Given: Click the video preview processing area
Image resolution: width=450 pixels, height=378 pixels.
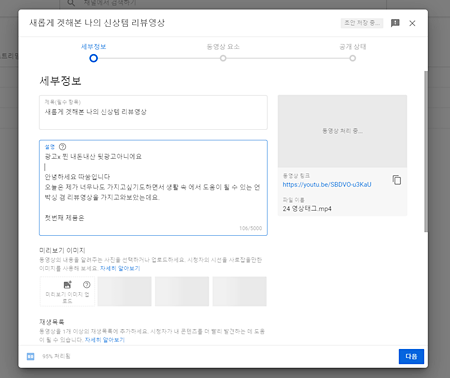Looking at the screenshot, I should pos(342,131).
